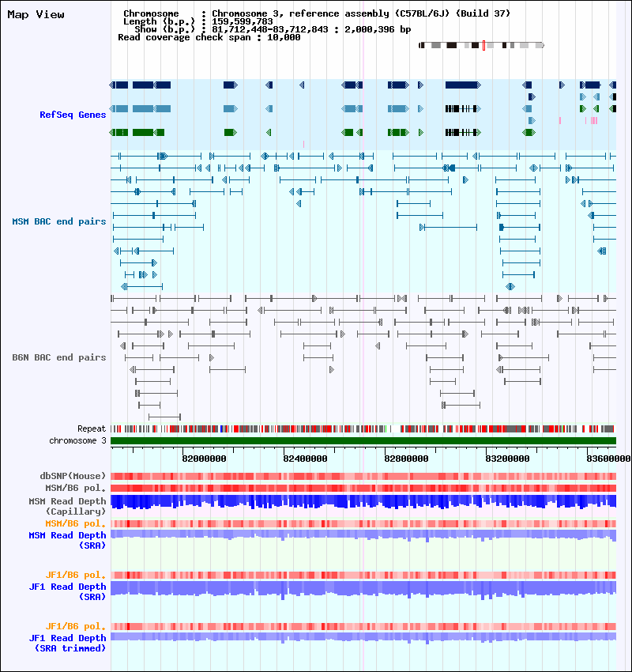Click the 82800000 ruler position label
The width and height of the screenshot is (632, 672).
[x=406, y=459]
